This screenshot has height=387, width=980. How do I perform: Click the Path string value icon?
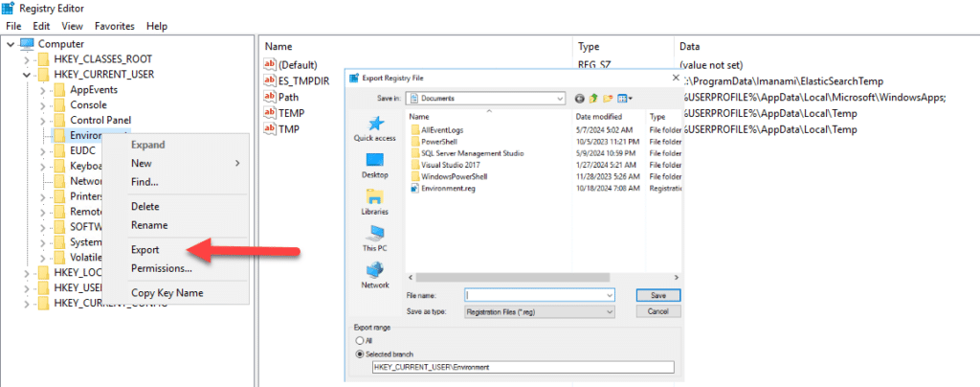[270, 97]
